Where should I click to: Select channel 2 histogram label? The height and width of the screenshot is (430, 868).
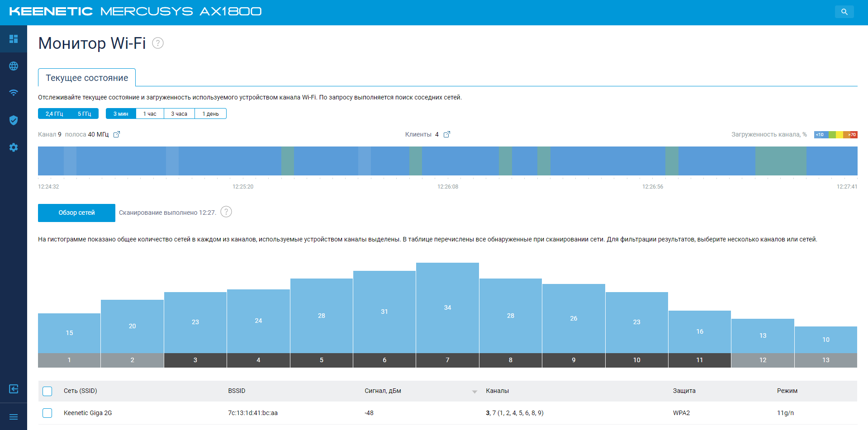coord(132,360)
